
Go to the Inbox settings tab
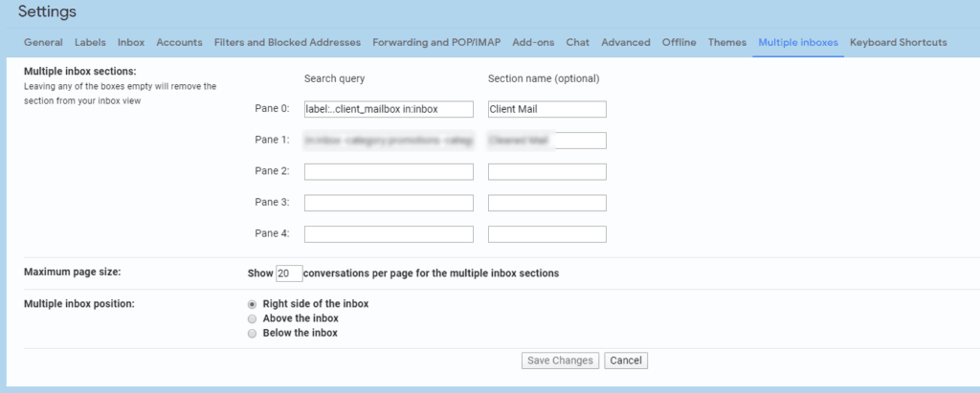(x=131, y=42)
